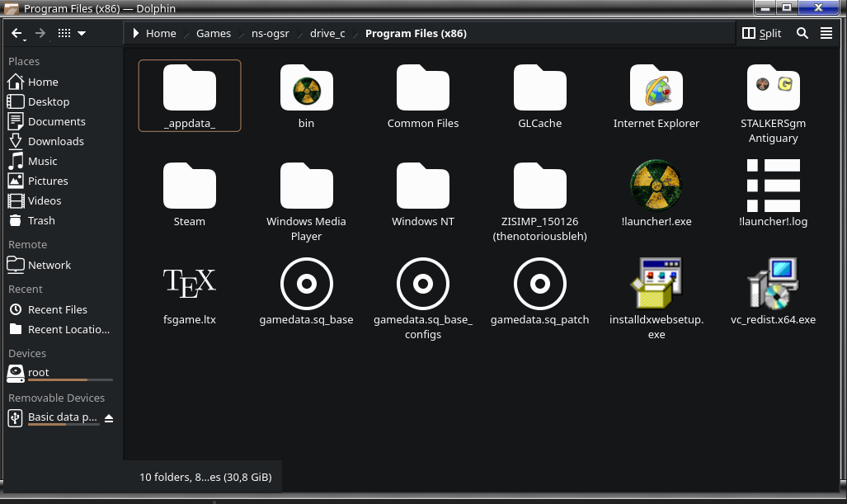Expand the breadcrumb path root arrow
This screenshot has width=847, height=504.
(x=135, y=34)
